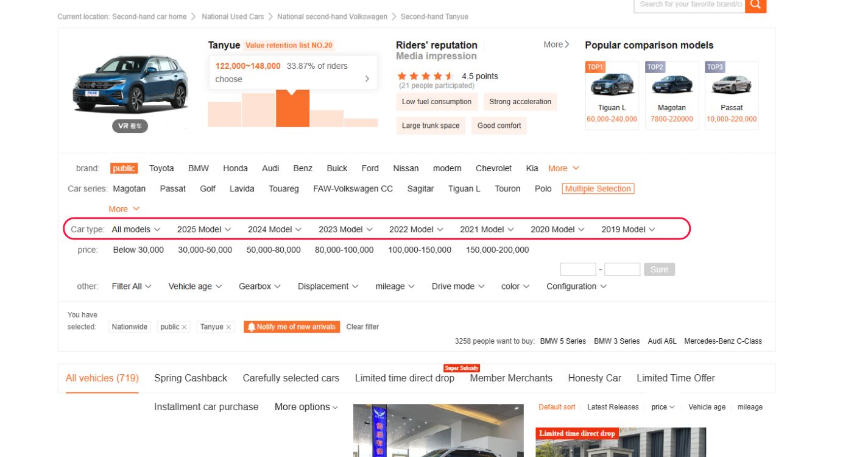This screenshot has width=868, height=457.
Task: Open Filter All dropdown
Action: point(132,286)
